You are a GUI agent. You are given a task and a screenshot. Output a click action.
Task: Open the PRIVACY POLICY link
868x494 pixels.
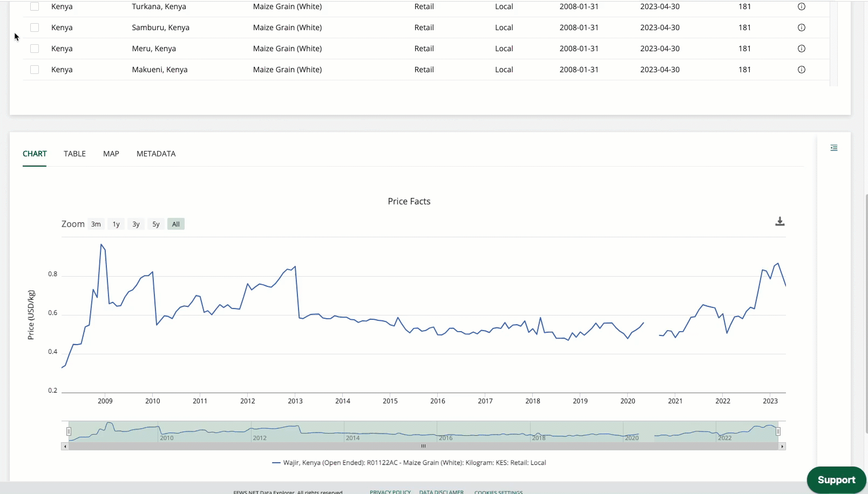390,491
